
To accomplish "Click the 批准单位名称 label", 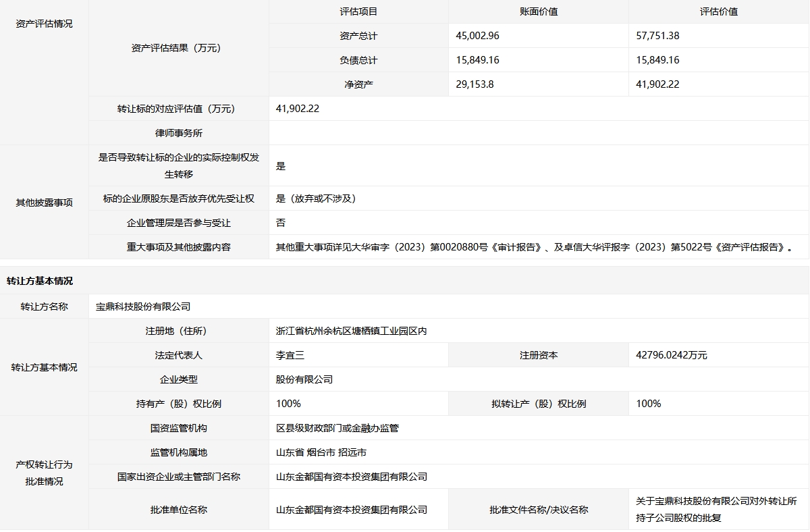I will click(179, 510).
